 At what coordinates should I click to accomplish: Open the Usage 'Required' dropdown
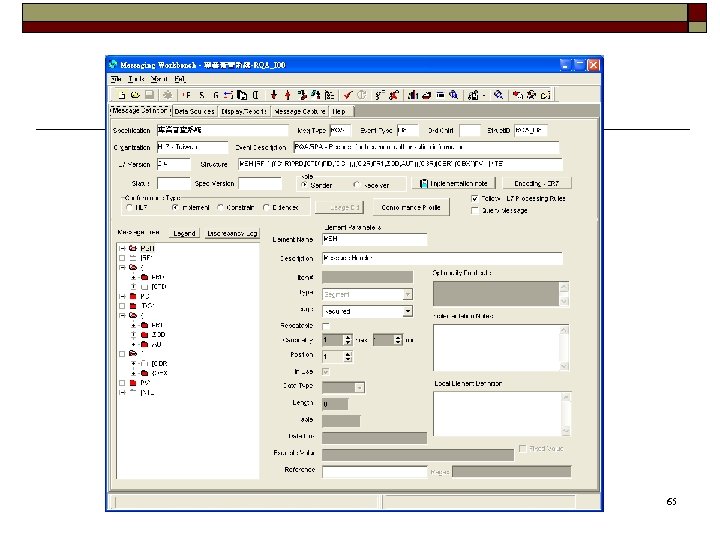click(407, 311)
